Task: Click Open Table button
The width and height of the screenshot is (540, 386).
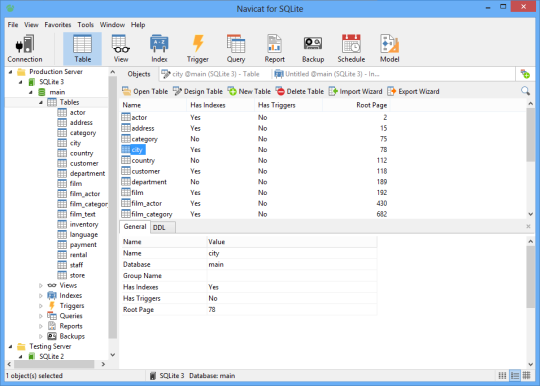Action: (145, 91)
